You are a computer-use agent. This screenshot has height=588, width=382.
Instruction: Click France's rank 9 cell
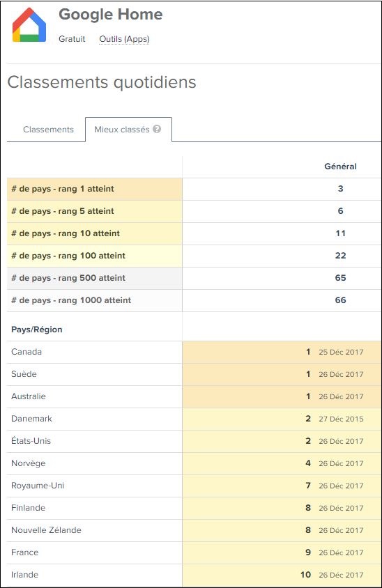282,552
